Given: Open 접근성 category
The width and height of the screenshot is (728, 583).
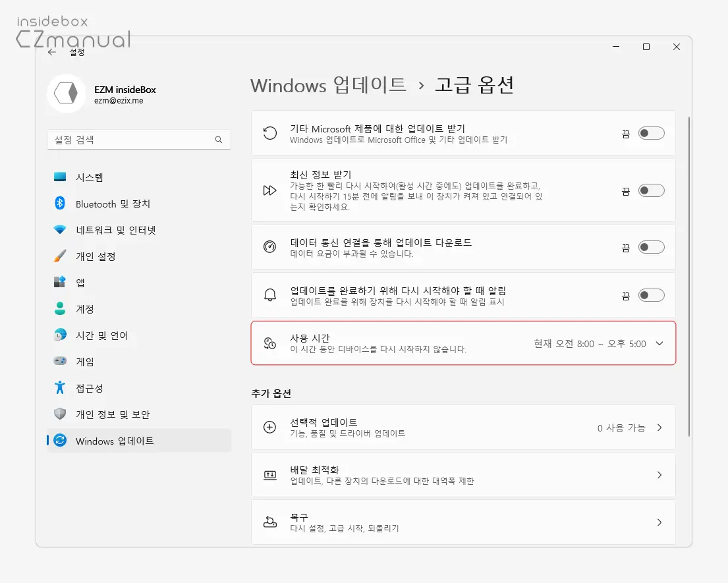Looking at the screenshot, I should coord(139,387).
